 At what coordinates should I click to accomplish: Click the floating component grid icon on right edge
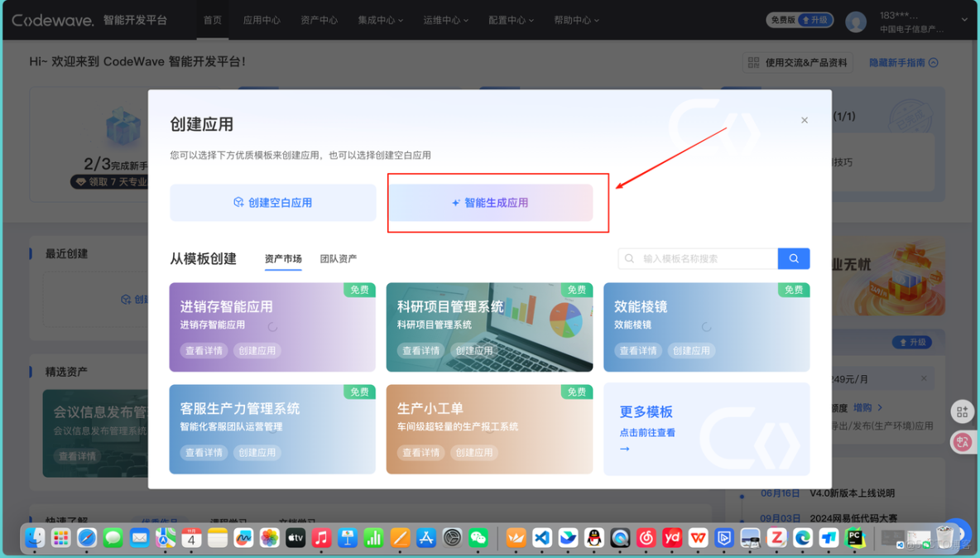click(963, 411)
